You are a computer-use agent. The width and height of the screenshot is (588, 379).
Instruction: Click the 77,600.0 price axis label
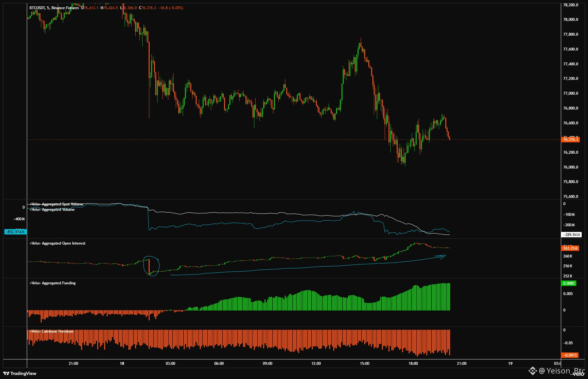point(571,49)
